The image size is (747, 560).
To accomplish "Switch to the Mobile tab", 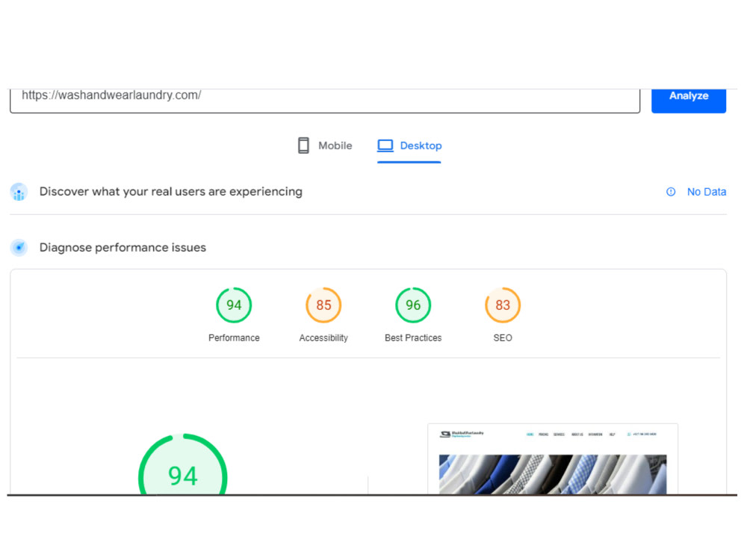I will pos(325,146).
